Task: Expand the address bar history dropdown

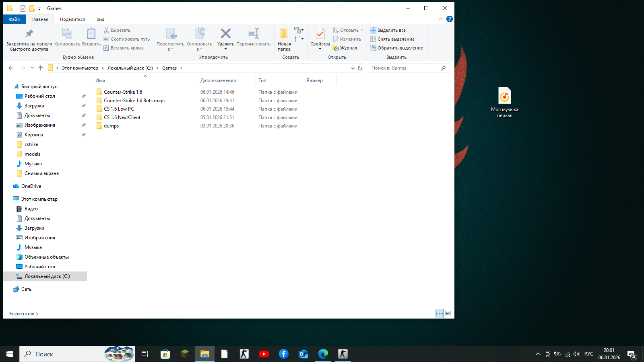Action: tap(353, 68)
